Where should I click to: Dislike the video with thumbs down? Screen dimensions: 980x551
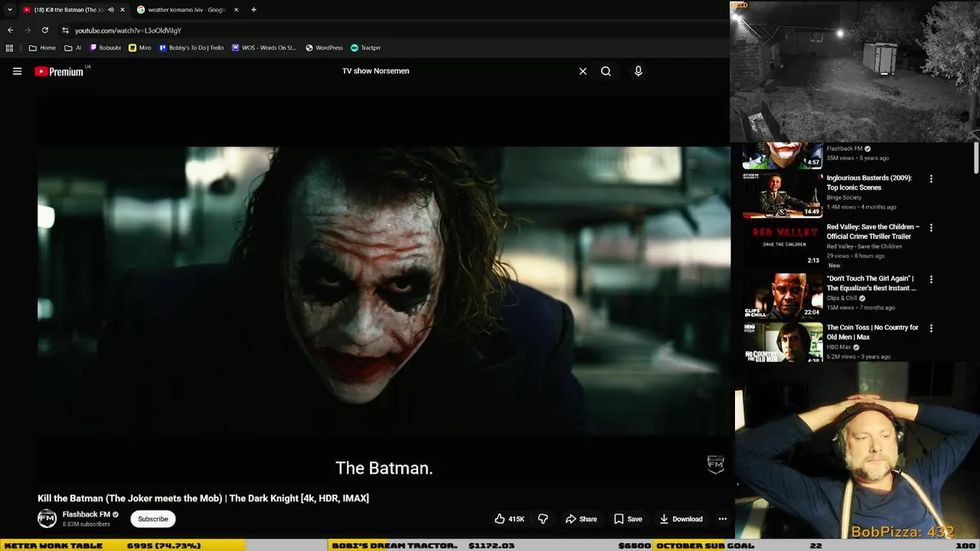click(543, 519)
